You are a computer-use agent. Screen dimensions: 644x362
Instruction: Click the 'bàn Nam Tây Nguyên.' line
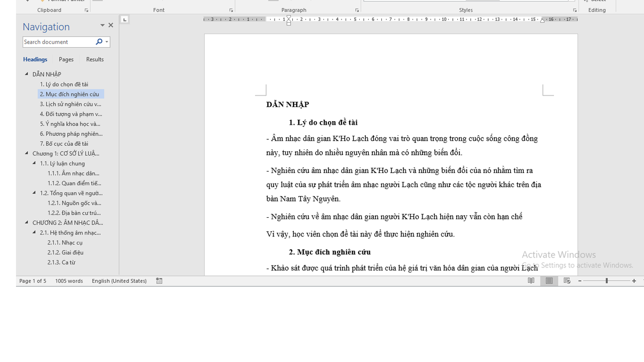[303, 199]
